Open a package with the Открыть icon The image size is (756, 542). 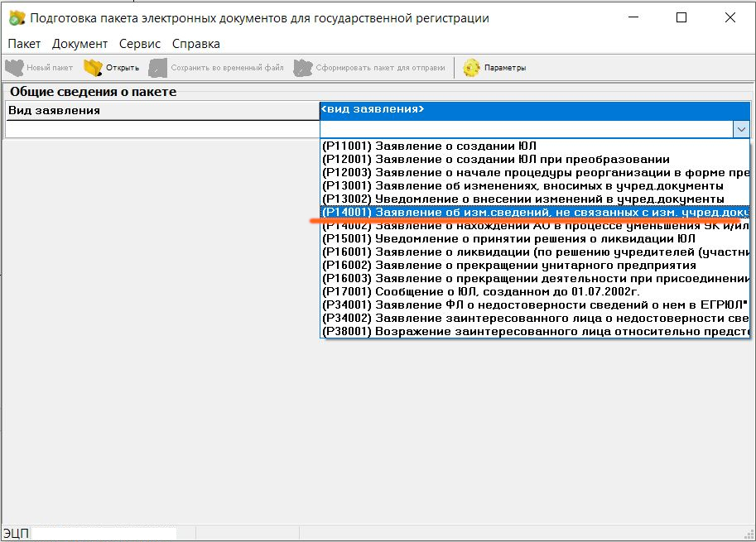pos(93,68)
